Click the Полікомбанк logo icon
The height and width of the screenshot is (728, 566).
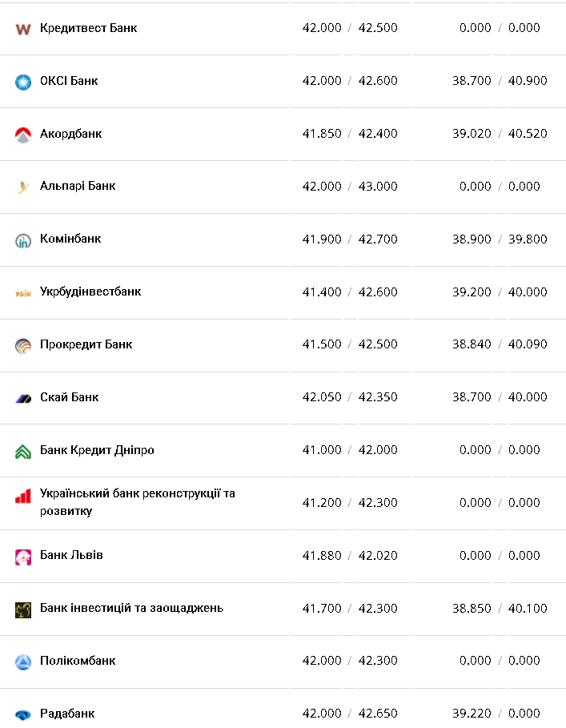[x=22, y=662]
